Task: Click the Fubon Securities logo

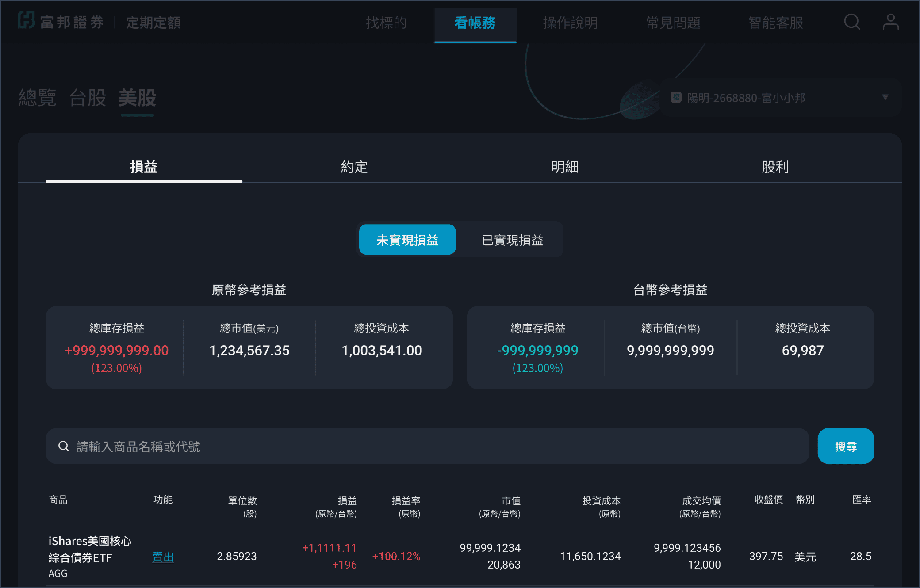Action: pyautogui.click(x=61, y=22)
